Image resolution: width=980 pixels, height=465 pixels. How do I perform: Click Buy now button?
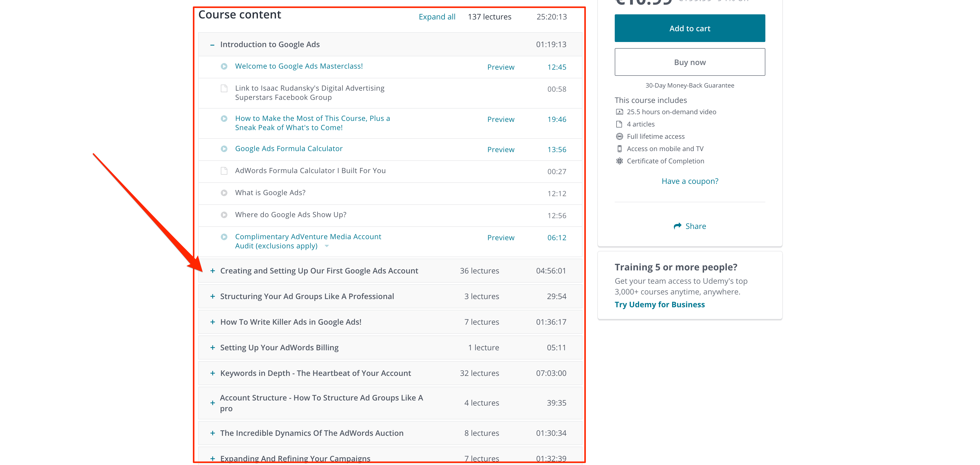click(690, 62)
